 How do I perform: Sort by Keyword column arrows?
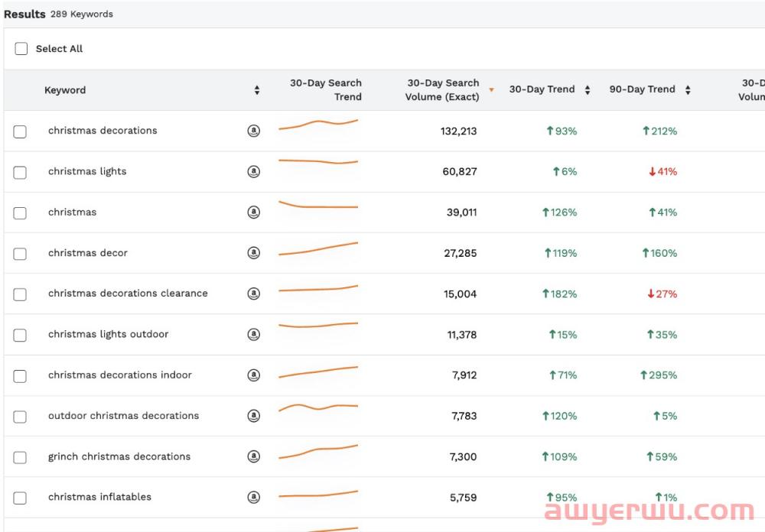(257, 90)
